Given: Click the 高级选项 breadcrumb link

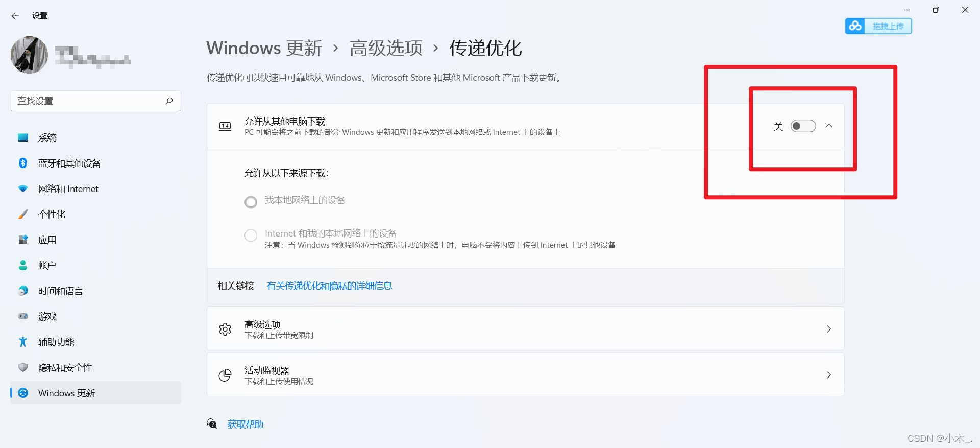Looking at the screenshot, I should coord(386,48).
